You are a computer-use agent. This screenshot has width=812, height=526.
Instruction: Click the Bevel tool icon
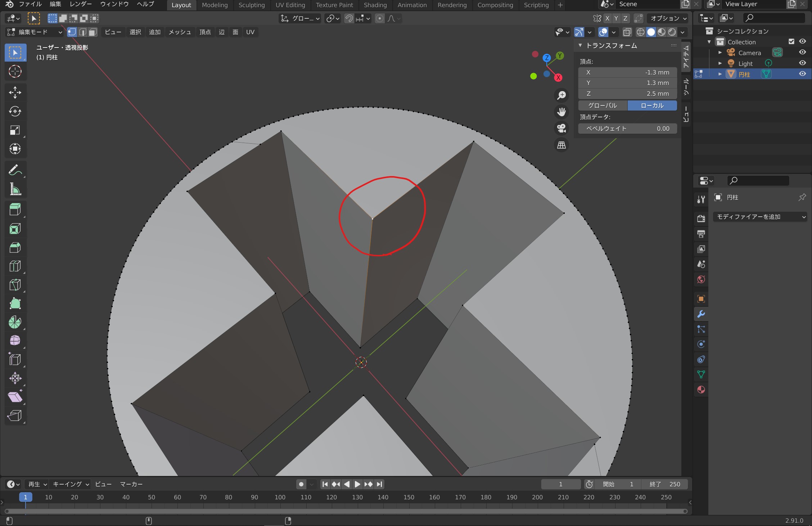click(15, 247)
